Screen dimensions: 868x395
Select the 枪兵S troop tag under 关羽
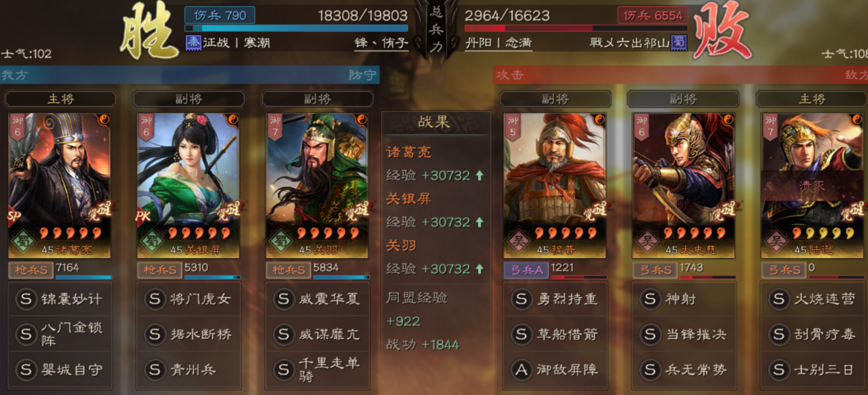tap(288, 270)
